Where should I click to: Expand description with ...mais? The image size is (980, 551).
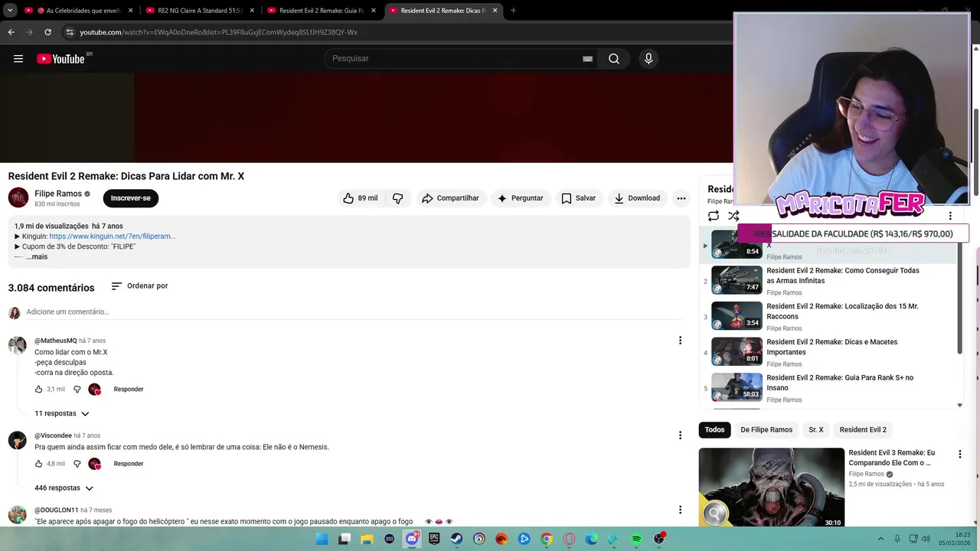[x=37, y=257]
